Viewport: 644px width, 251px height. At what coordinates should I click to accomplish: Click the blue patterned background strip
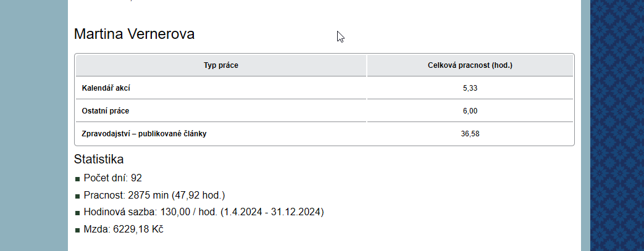617,123
